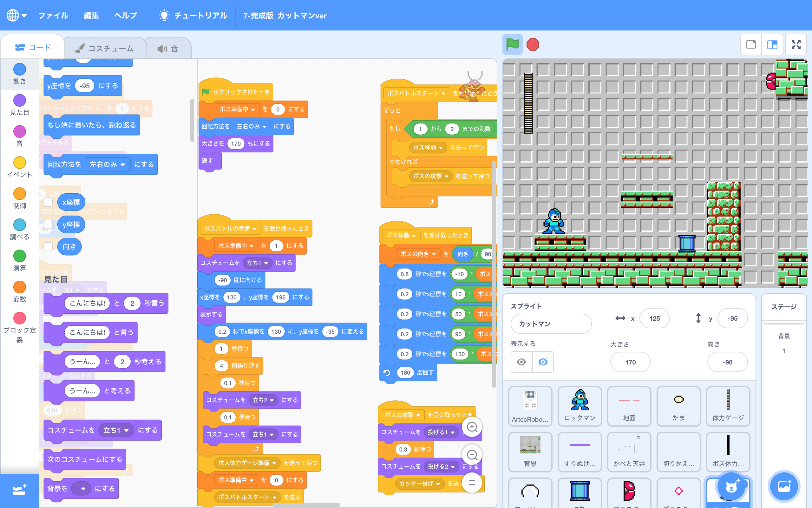
Task: Open the 立ち2 costume dropdown
Action: pos(263,400)
